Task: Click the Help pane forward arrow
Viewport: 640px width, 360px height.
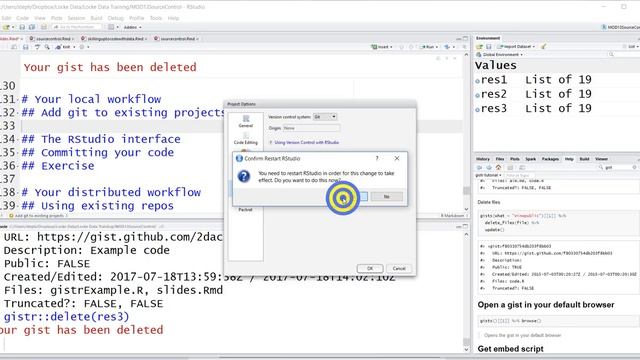Action: 489,168
